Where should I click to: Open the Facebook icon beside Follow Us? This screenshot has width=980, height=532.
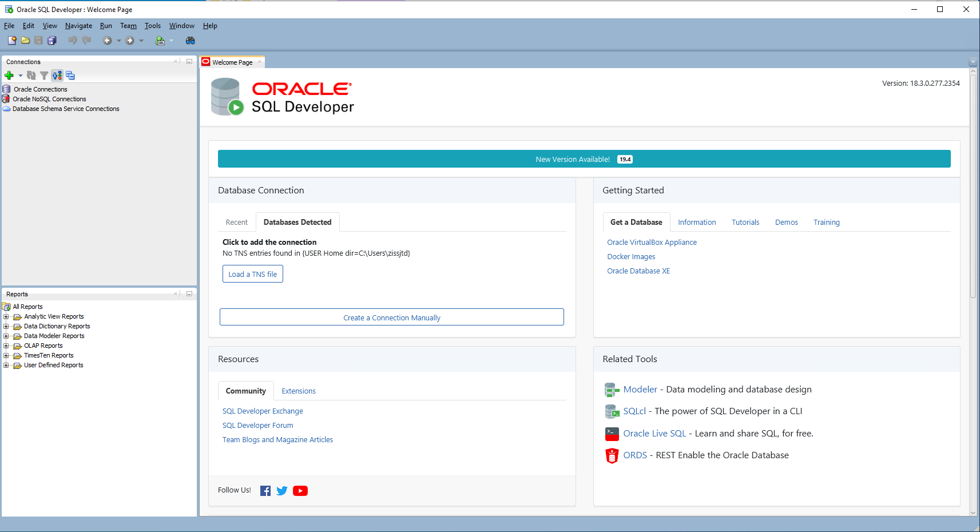[265, 491]
